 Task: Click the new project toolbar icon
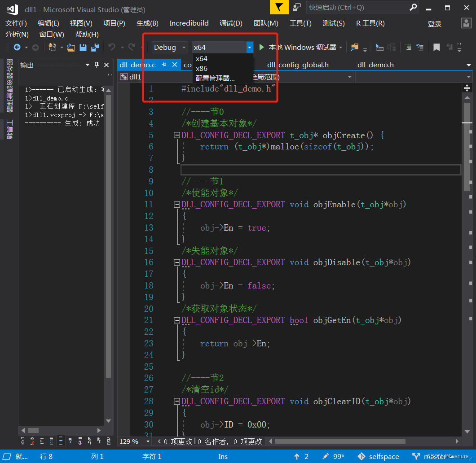(x=52, y=47)
